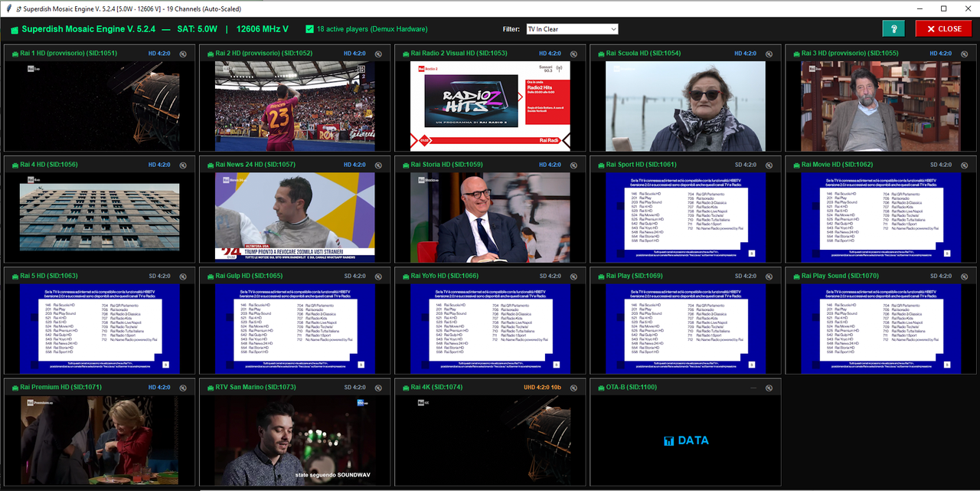Click the Superdish Mosaic Engine V. 5.2.4 heading
This screenshot has width=980, height=491.
click(89, 29)
